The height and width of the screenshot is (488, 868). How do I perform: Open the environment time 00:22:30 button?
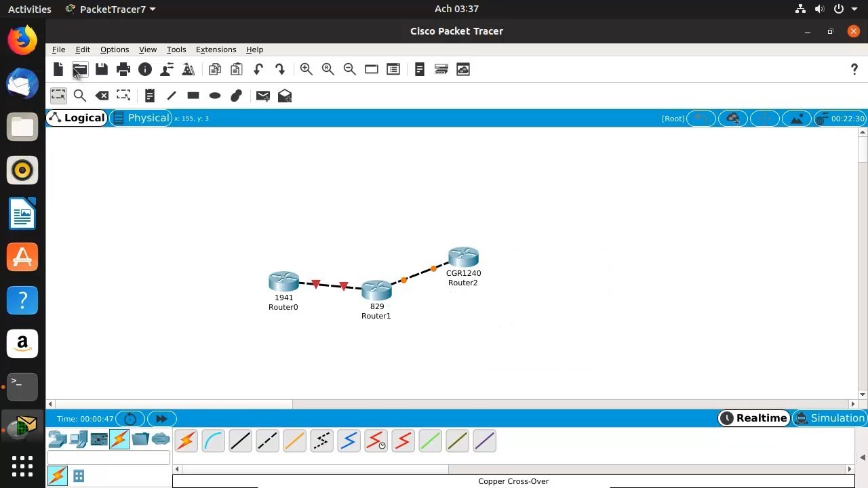pos(840,119)
